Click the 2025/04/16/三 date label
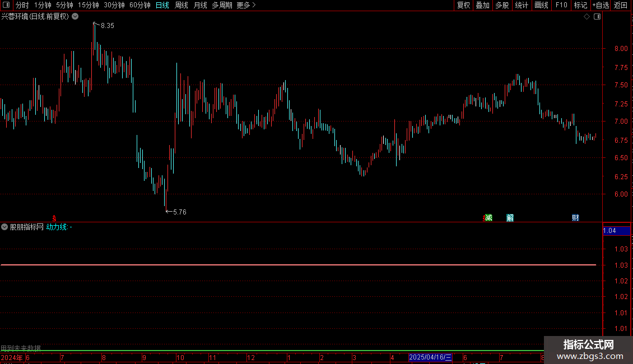The image size is (633, 364). coord(430,357)
